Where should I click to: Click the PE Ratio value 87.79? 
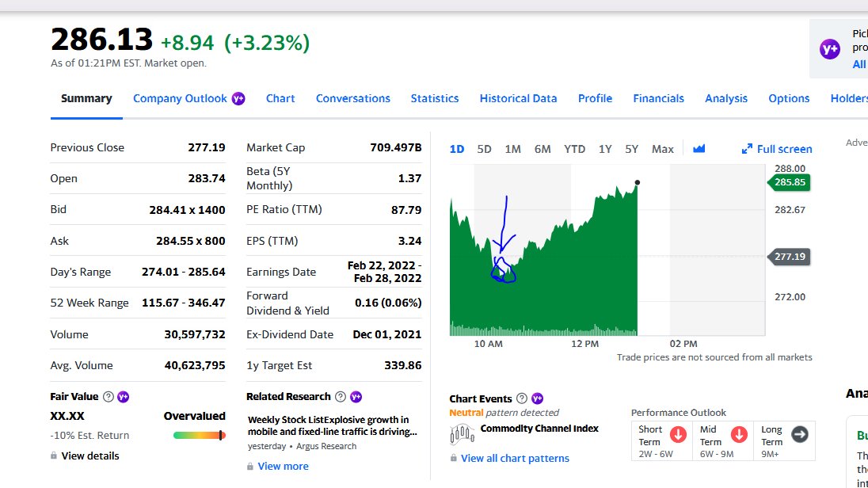click(x=406, y=210)
